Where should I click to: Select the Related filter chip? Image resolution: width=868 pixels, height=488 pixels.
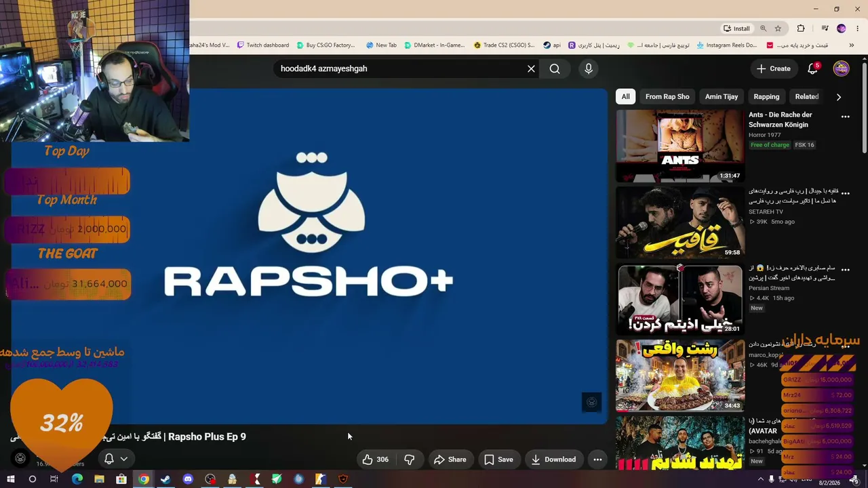coord(806,96)
